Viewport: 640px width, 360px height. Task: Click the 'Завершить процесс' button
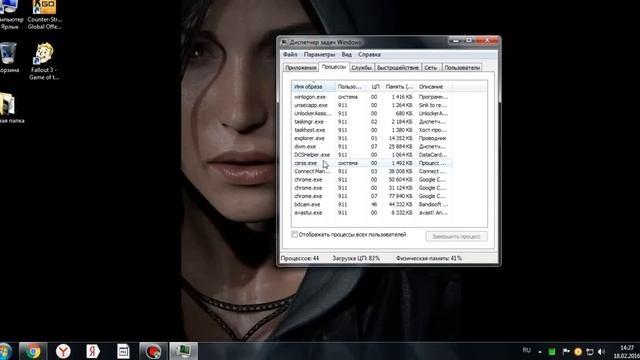[456, 236]
